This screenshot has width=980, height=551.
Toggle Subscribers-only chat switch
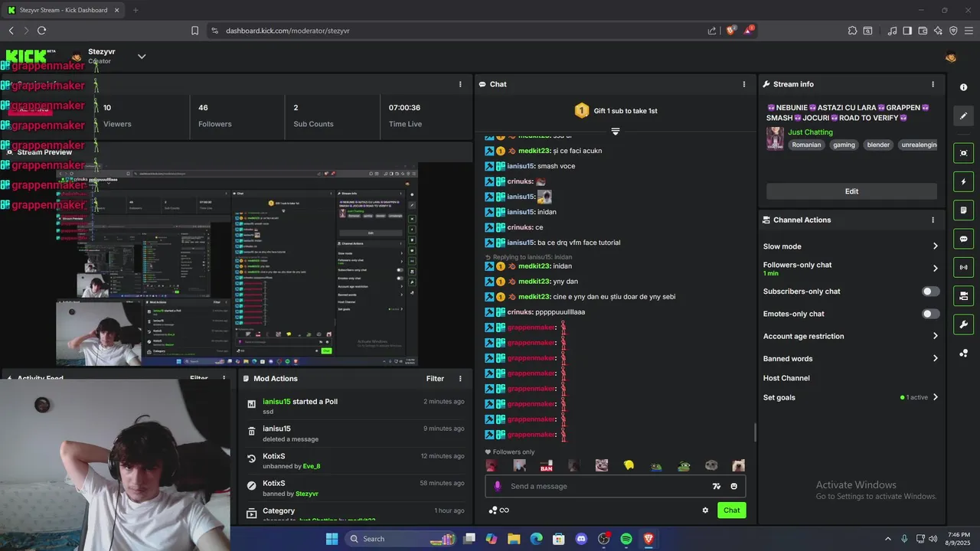click(x=930, y=292)
